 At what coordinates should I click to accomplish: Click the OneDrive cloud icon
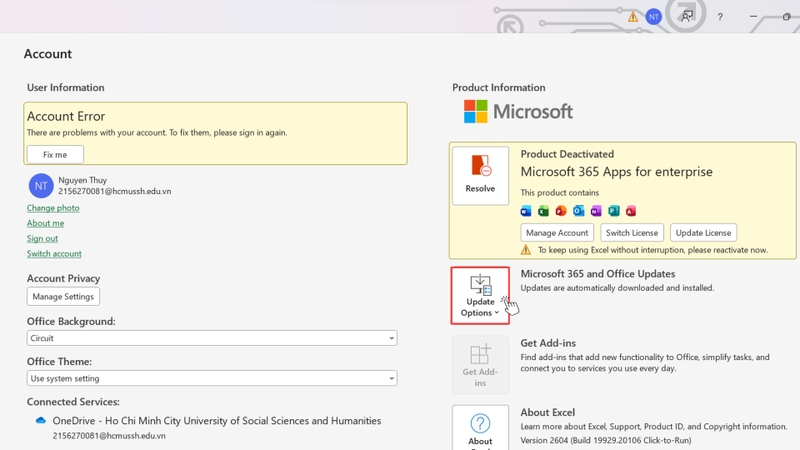pyautogui.click(x=41, y=420)
